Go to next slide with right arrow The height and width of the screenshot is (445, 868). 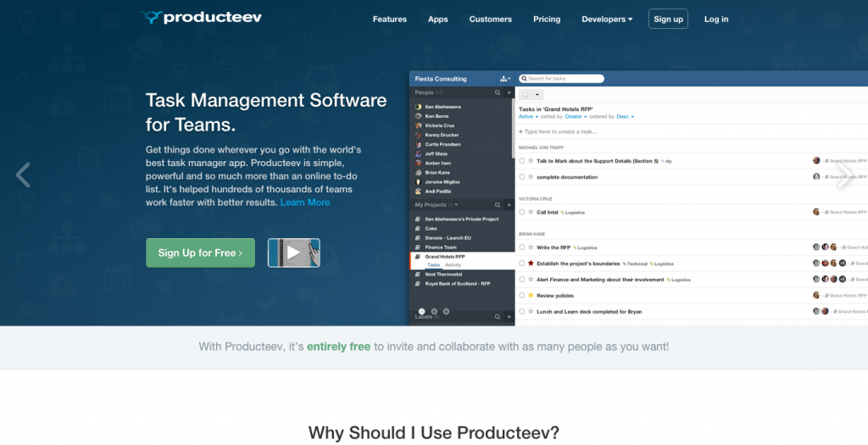[x=845, y=175]
